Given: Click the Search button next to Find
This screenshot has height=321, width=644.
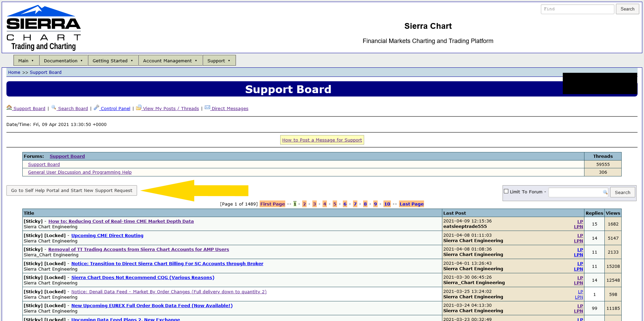Looking at the screenshot, I should pyautogui.click(x=627, y=9).
